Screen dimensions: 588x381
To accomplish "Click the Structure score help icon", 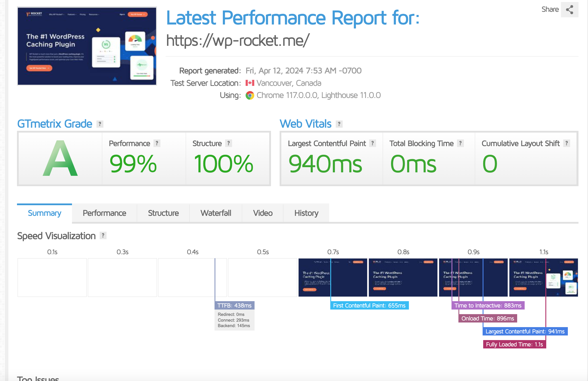I will pyautogui.click(x=229, y=143).
